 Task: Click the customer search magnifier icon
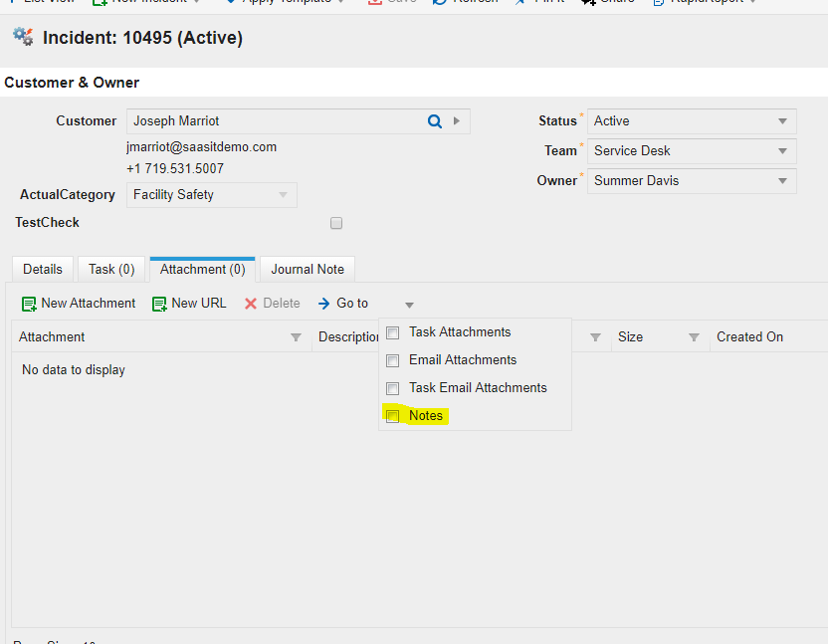435,120
